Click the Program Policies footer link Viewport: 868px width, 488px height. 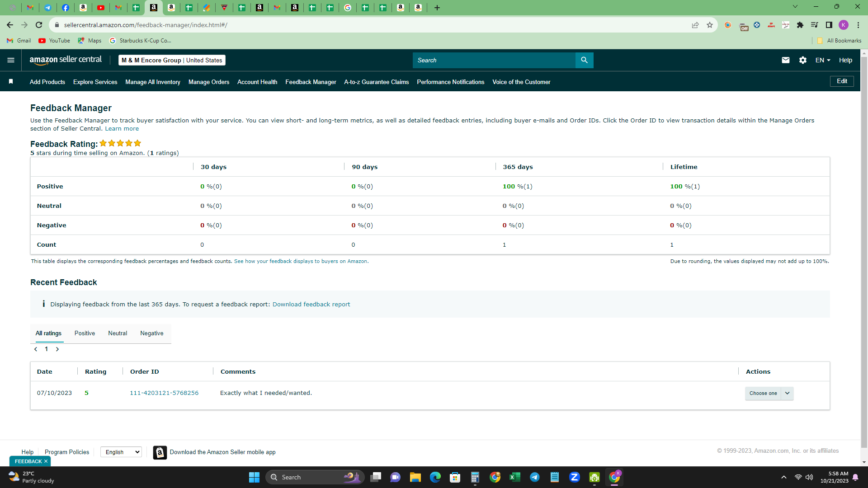coord(67,452)
